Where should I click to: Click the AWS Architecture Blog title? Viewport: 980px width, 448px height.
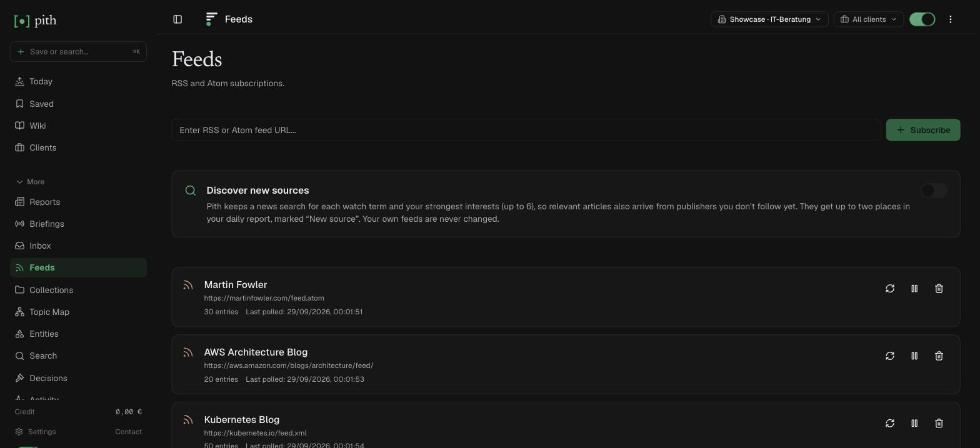[256, 352]
